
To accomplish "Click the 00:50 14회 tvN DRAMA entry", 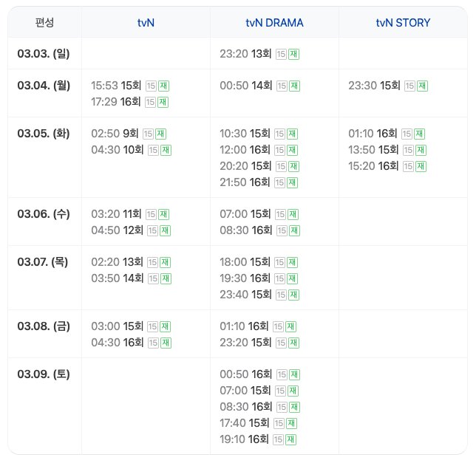I will [260, 86].
